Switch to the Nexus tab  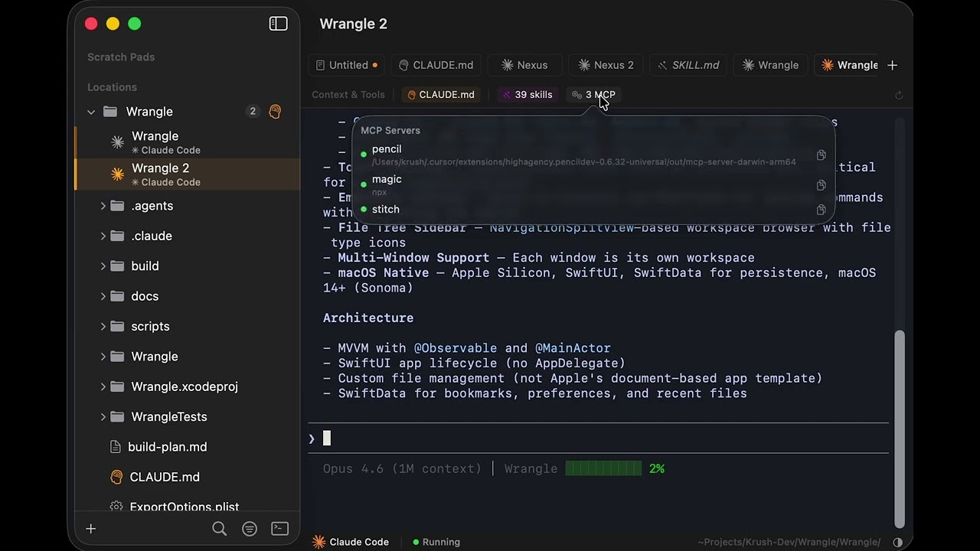pos(524,65)
